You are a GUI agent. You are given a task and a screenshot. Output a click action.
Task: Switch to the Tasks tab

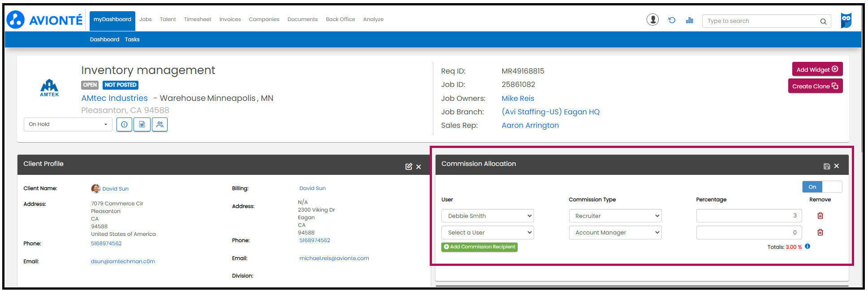pyautogui.click(x=132, y=39)
